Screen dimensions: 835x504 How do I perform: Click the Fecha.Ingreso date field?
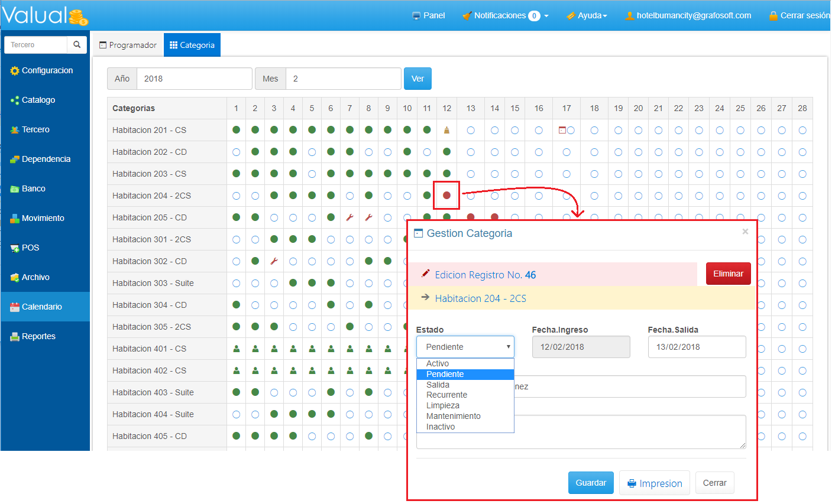[581, 347]
